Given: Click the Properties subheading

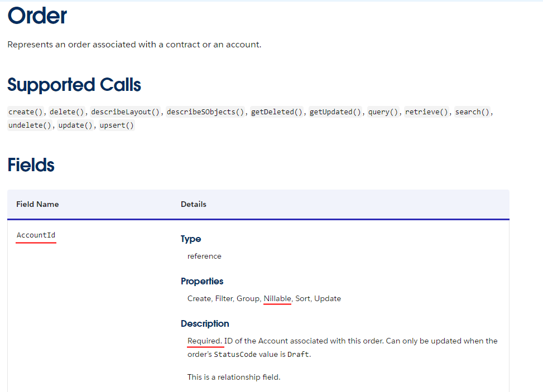Looking at the screenshot, I should pos(202,281).
